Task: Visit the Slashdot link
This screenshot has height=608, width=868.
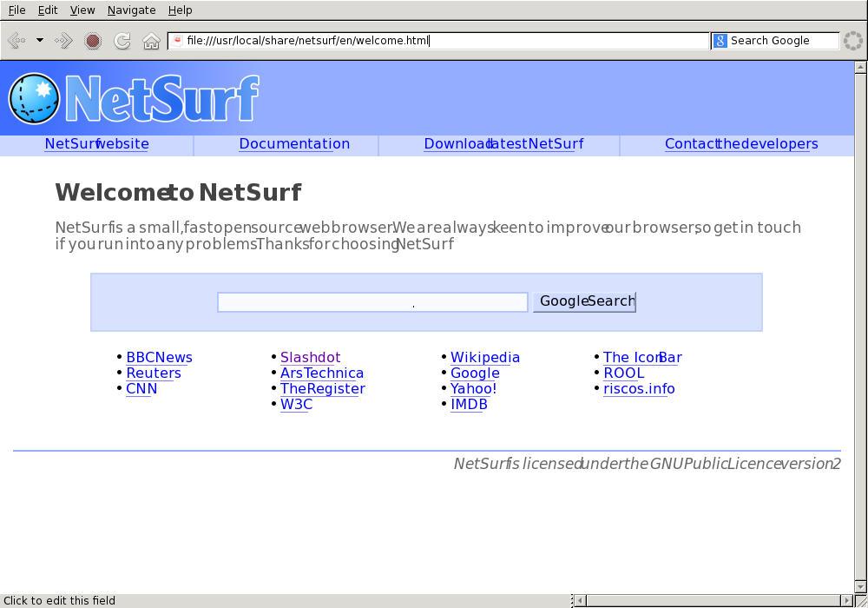Action: tap(310, 358)
